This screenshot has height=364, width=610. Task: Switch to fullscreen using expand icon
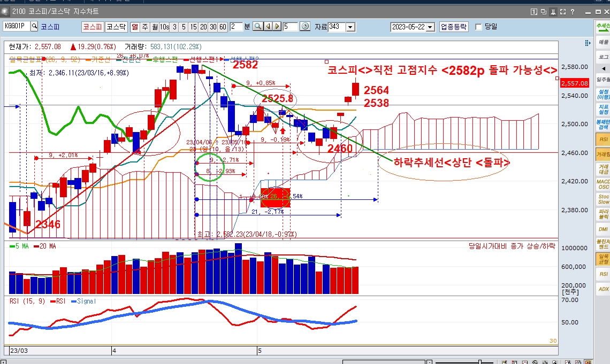point(562,12)
